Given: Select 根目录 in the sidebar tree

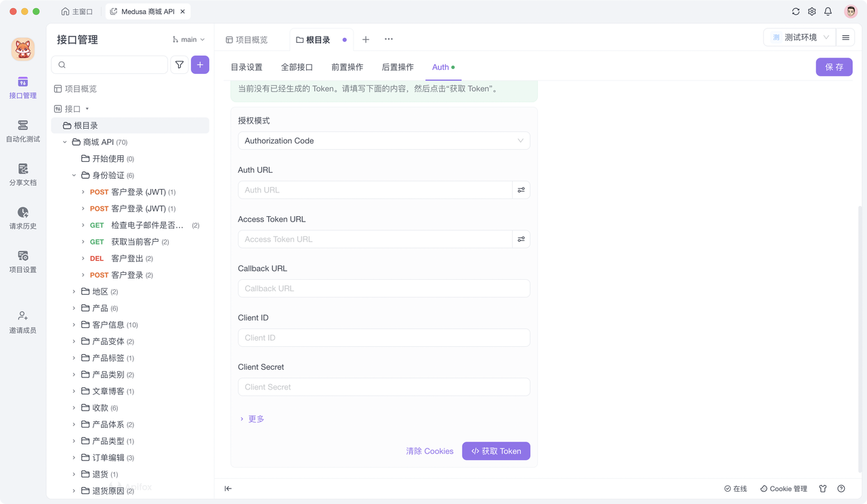Looking at the screenshot, I should (x=130, y=125).
